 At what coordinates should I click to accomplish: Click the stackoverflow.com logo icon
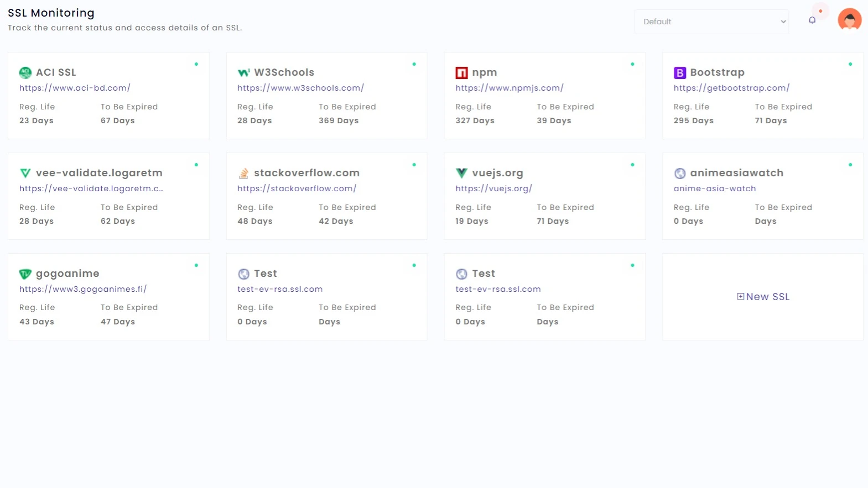243,173
